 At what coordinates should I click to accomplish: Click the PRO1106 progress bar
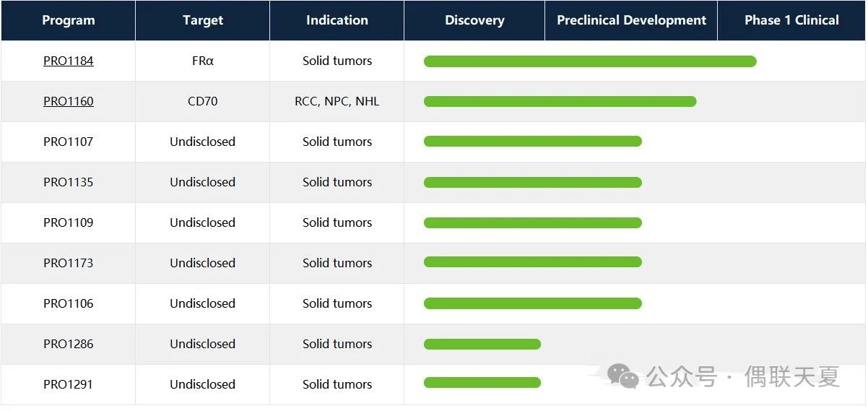[532, 304]
